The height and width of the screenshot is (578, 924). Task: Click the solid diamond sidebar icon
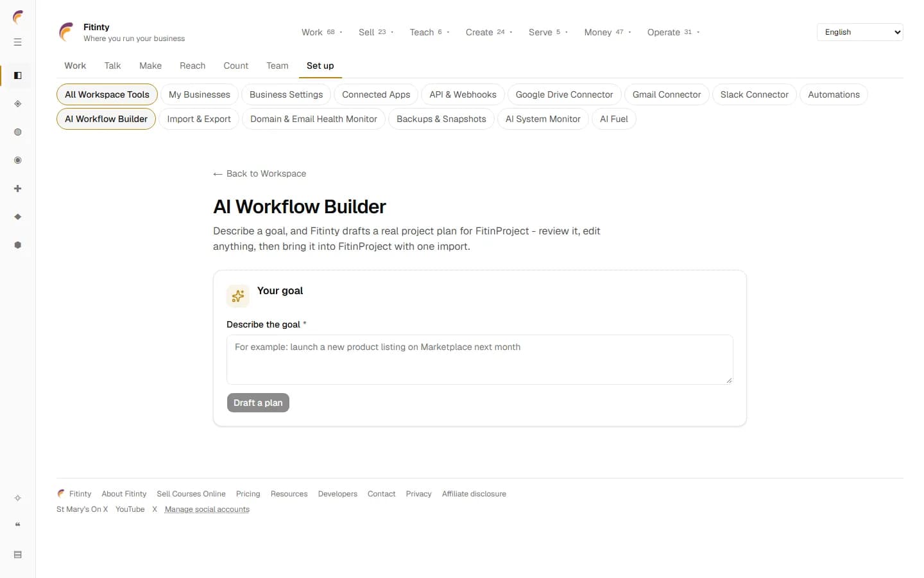point(18,217)
